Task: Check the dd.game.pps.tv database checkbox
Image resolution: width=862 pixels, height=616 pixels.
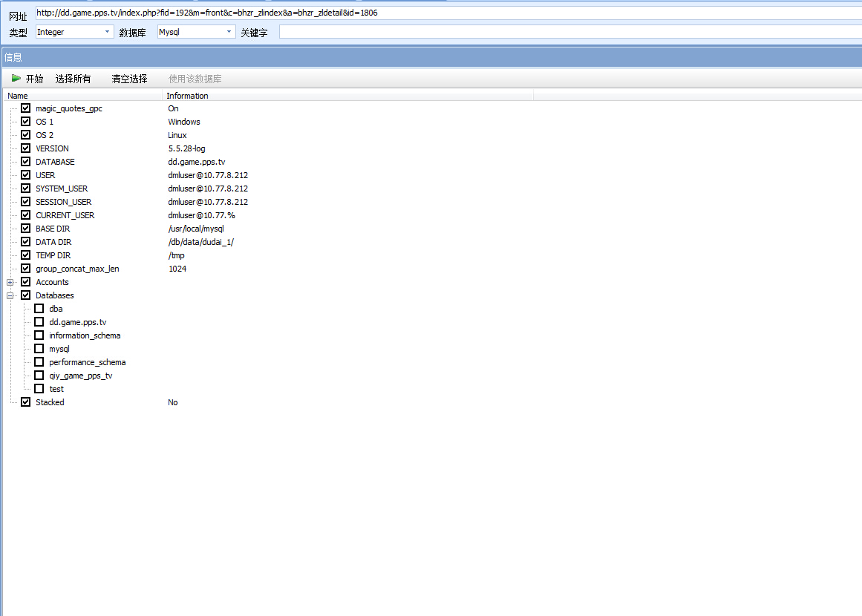Action: (39, 322)
